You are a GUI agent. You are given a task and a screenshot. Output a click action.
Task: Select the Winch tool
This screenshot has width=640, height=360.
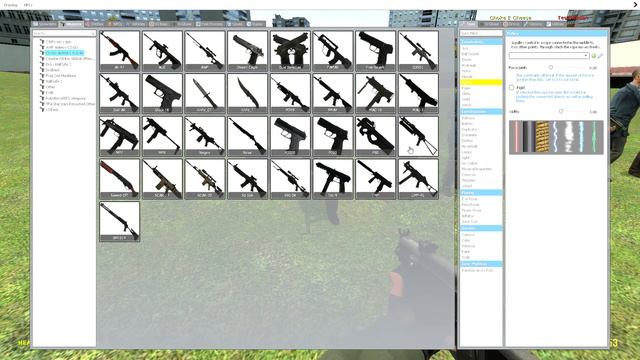click(x=467, y=105)
